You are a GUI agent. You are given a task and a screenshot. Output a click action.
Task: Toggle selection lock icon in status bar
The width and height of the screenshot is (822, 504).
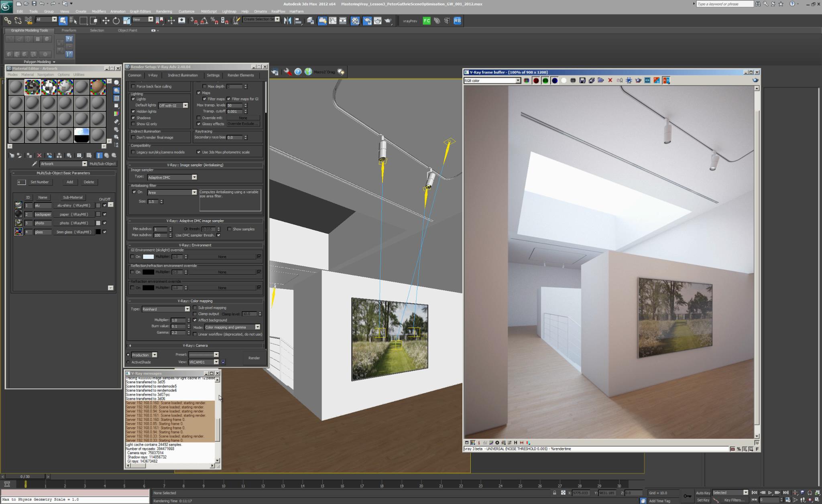point(555,493)
